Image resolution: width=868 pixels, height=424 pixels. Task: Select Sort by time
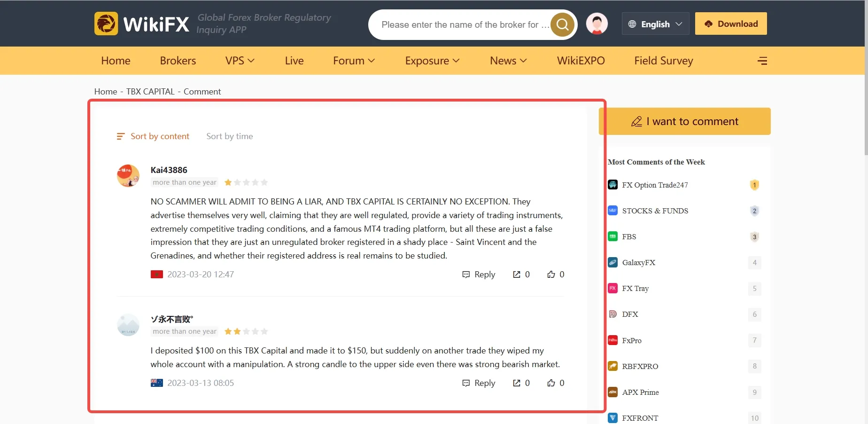230,136
